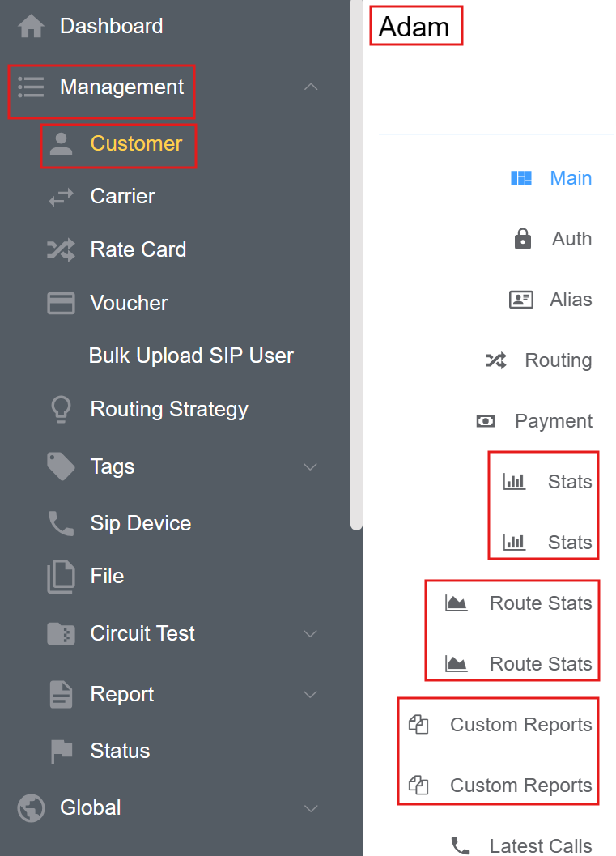Open Bulk Upload SIP User page
The width and height of the screenshot is (616, 856).
coord(191,356)
